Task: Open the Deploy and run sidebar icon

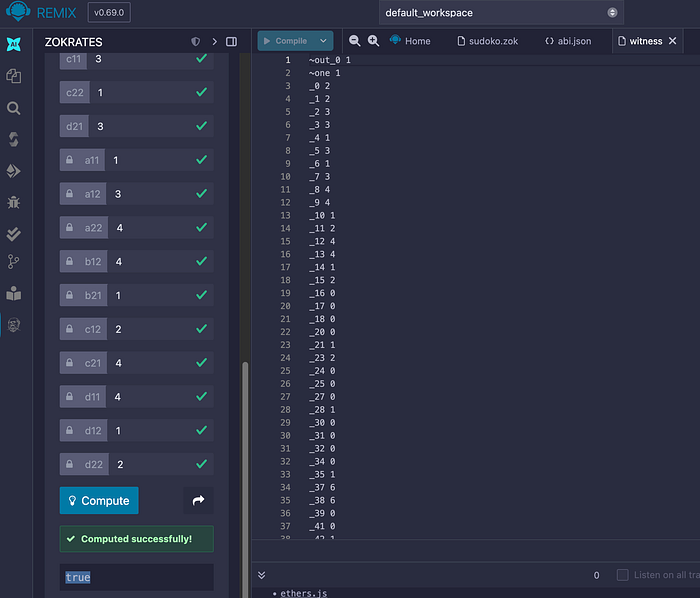Action: pyautogui.click(x=13, y=171)
